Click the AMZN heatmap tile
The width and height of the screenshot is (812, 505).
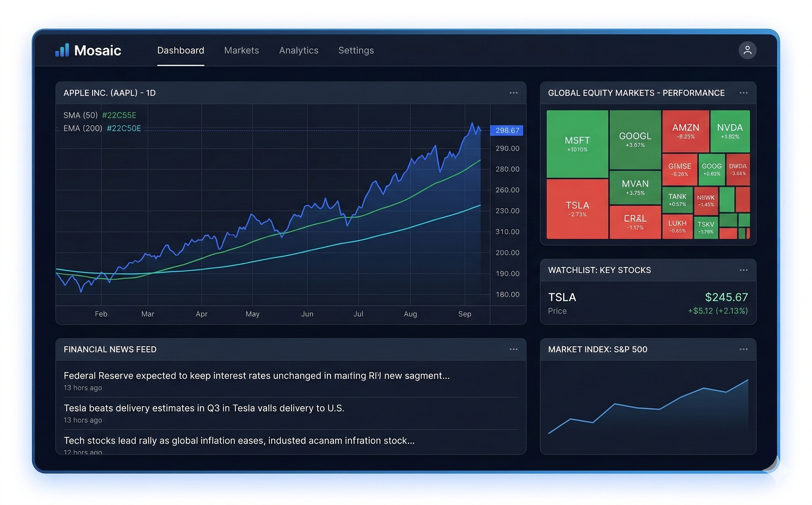685,130
